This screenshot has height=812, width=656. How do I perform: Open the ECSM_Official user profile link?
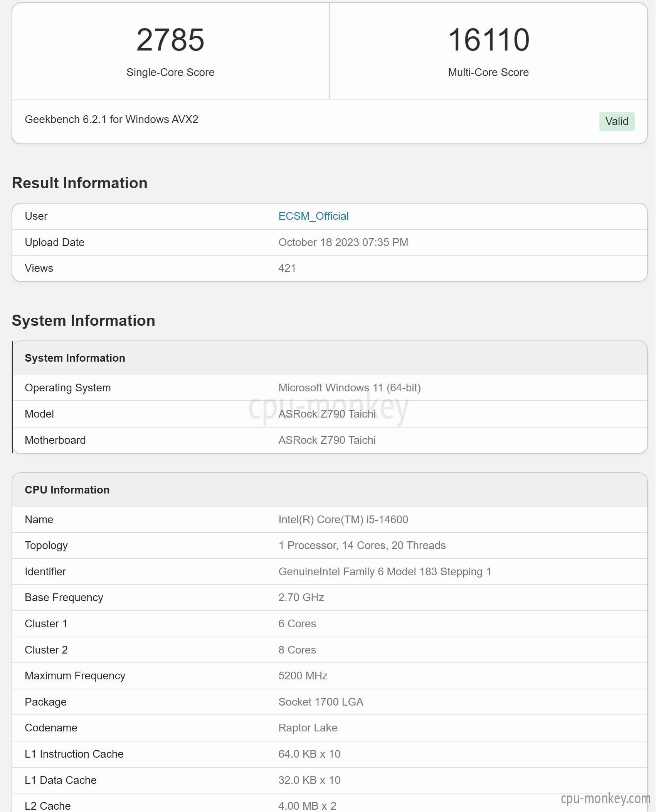(x=313, y=216)
